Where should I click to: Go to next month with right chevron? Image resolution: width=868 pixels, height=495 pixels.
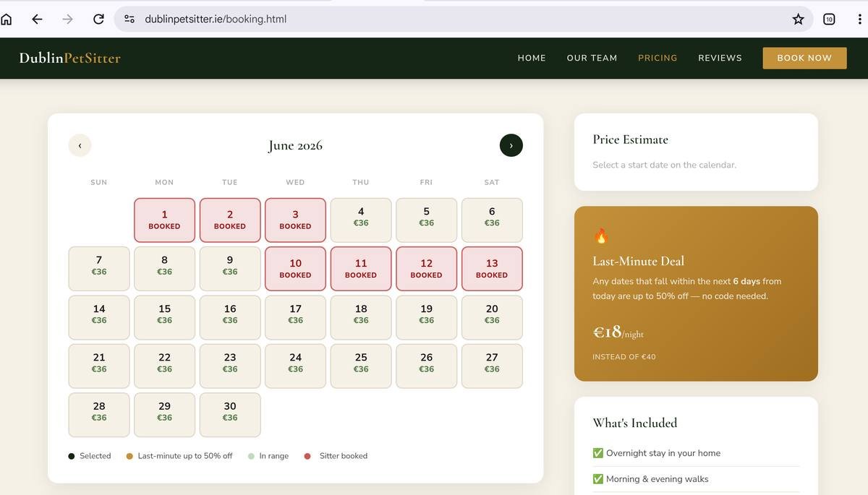click(x=511, y=145)
